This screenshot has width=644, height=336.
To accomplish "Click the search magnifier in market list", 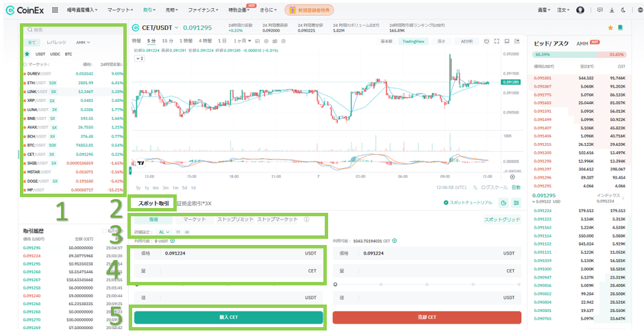I will pyautogui.click(x=30, y=29).
